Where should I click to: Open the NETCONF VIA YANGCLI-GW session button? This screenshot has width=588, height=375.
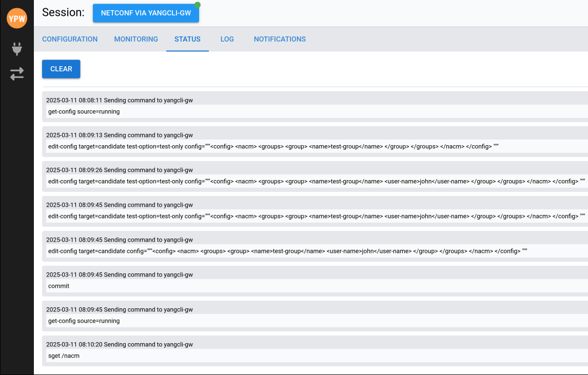[146, 13]
